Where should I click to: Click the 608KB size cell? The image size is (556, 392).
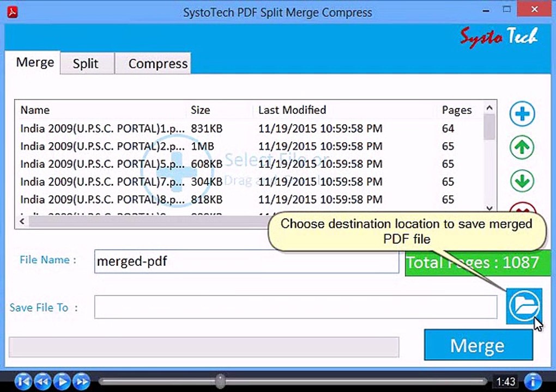(x=207, y=163)
